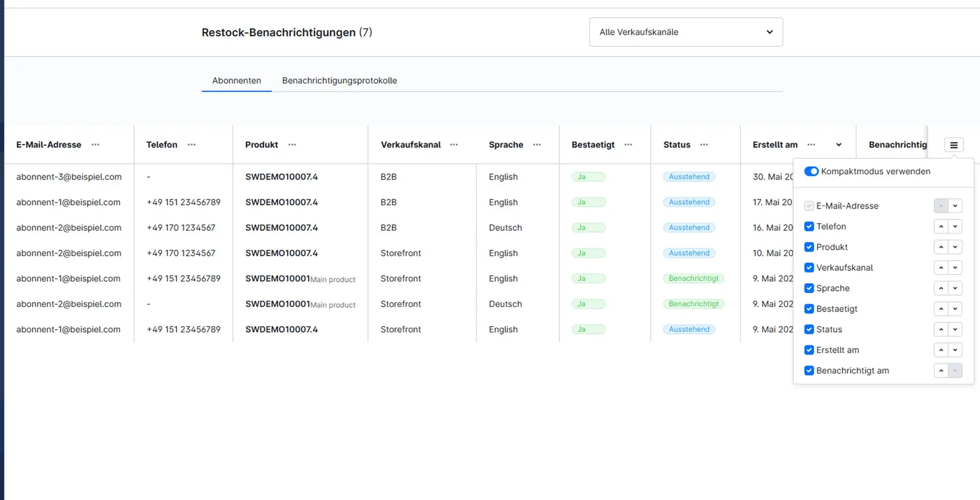Sort by Telefon column header

click(x=162, y=145)
